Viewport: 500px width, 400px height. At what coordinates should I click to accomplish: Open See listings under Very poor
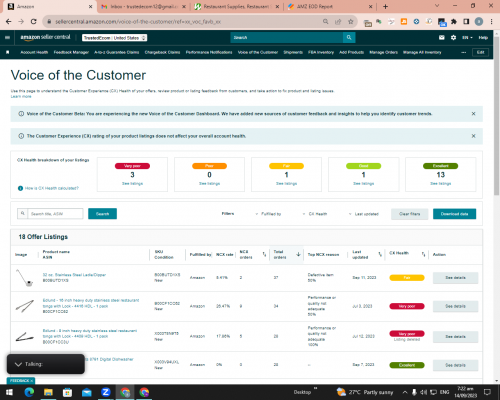[132, 184]
